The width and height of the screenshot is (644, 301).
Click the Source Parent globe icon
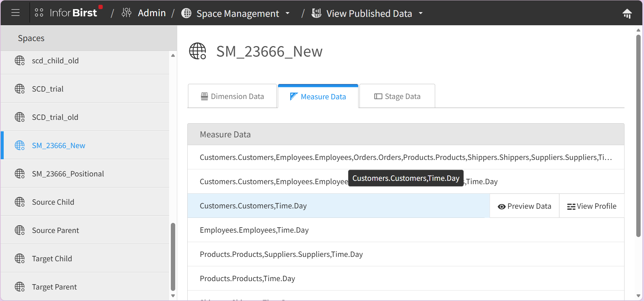pyautogui.click(x=20, y=230)
